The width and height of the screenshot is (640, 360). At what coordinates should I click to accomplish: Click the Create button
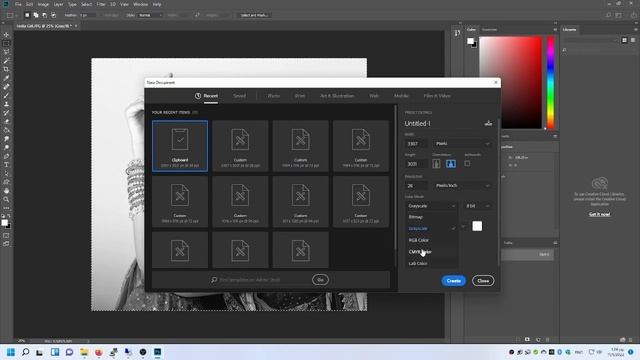coord(453,281)
